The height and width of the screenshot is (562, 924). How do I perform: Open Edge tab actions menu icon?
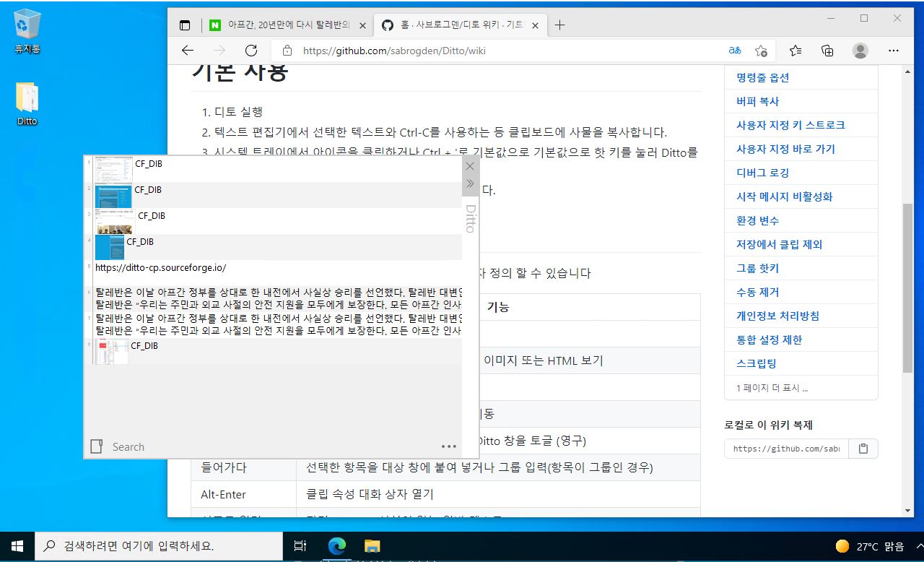(185, 25)
